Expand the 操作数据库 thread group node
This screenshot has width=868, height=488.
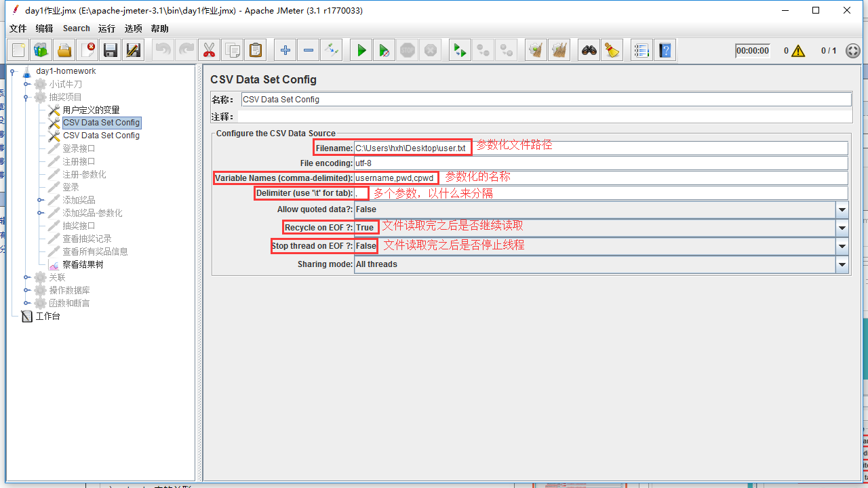(x=27, y=290)
